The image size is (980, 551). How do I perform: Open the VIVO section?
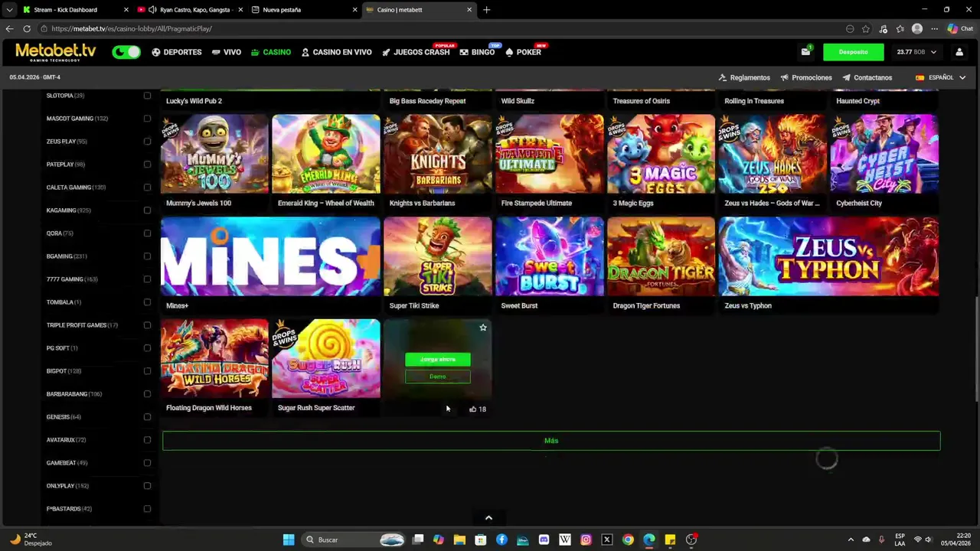pos(227,52)
